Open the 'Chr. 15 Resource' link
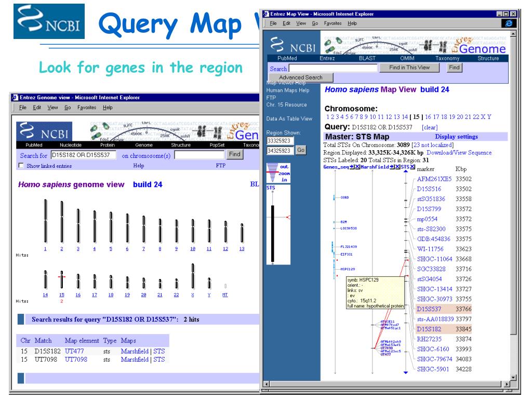The height and width of the screenshot is (399, 532). pos(286,105)
